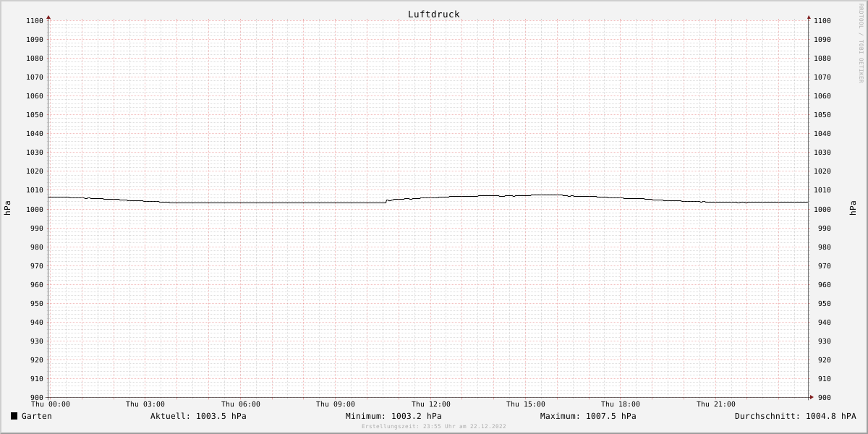This screenshot has width=868, height=434.
Task: Click the 1010 label on left axis
Action: point(35,190)
